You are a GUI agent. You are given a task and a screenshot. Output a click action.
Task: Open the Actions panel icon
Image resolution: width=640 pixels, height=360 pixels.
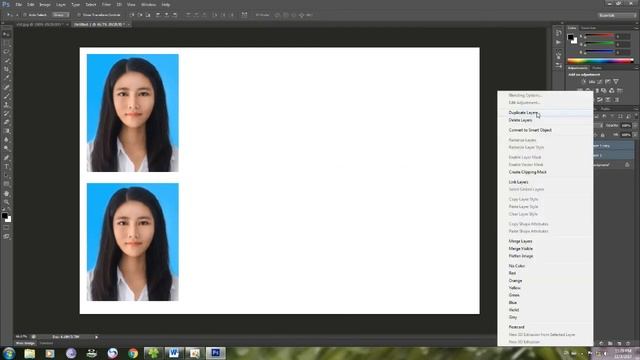pyautogui.click(x=558, y=42)
